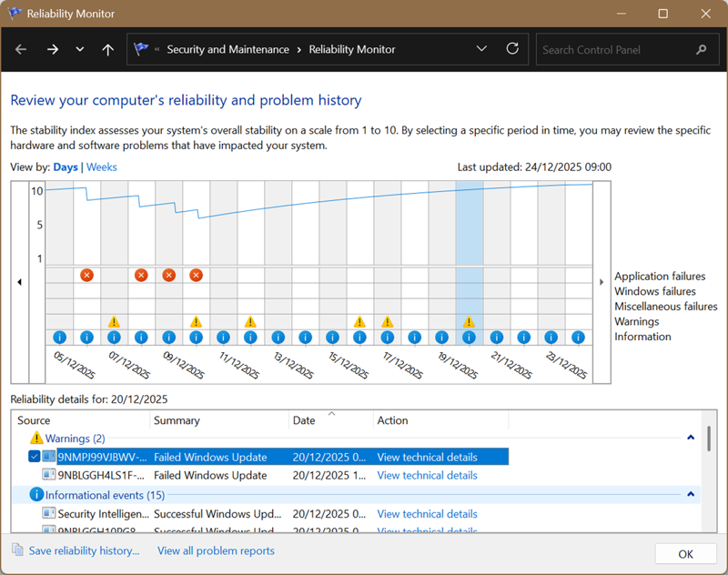Image resolution: width=728 pixels, height=575 pixels.
Task: Refresh the Reliability Monitor view
Action: (511, 49)
